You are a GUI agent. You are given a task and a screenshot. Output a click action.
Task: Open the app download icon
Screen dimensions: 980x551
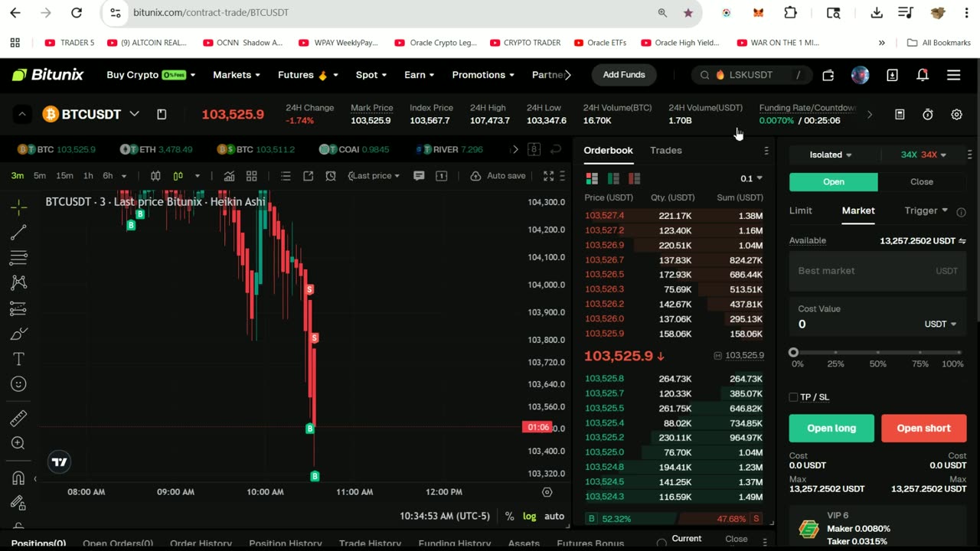tap(892, 75)
